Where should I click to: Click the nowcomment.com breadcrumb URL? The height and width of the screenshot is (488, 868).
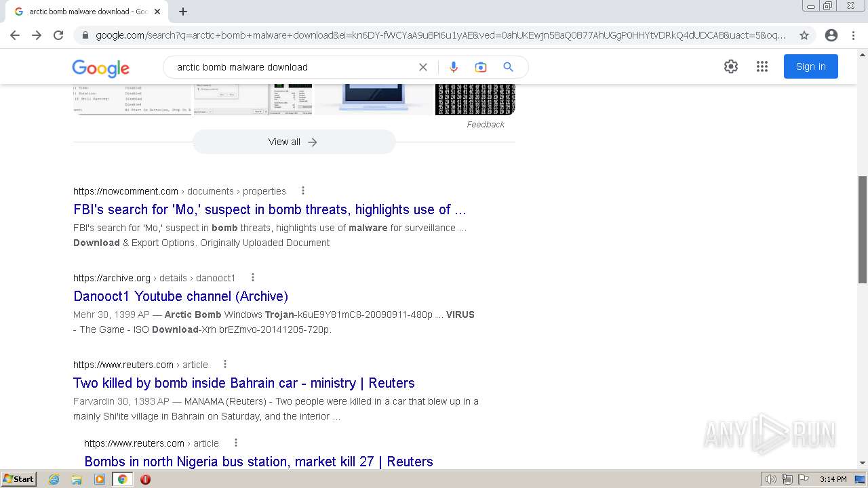click(x=180, y=191)
